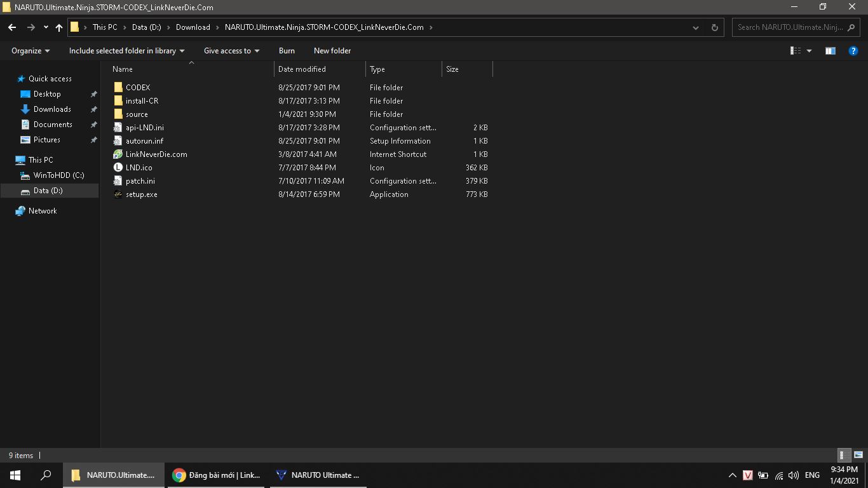
Task: Open Include selected folder in library menu
Action: point(126,51)
